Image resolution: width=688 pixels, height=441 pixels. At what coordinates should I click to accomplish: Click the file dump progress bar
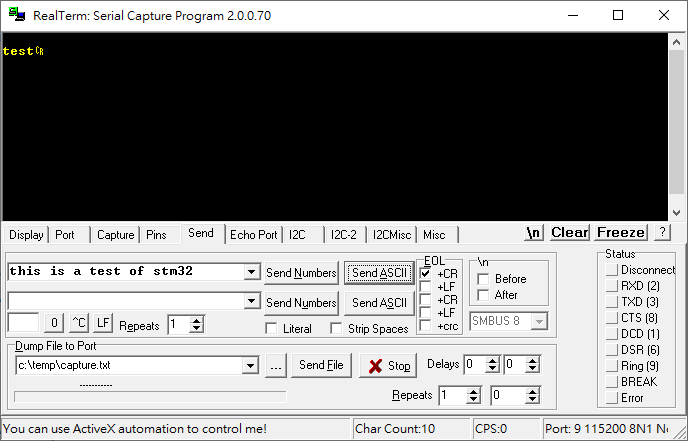pos(150,397)
